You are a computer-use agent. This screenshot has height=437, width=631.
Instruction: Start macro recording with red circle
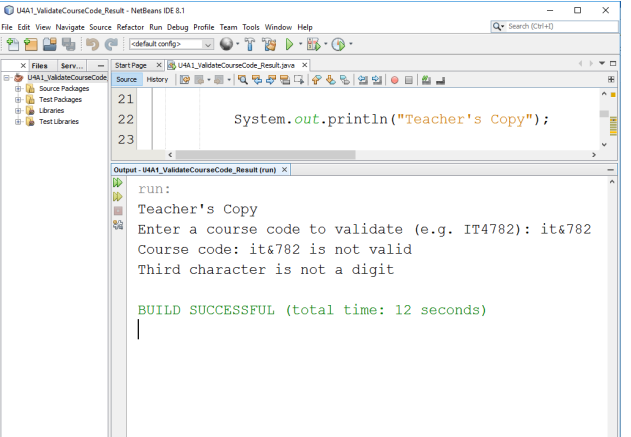(394, 80)
